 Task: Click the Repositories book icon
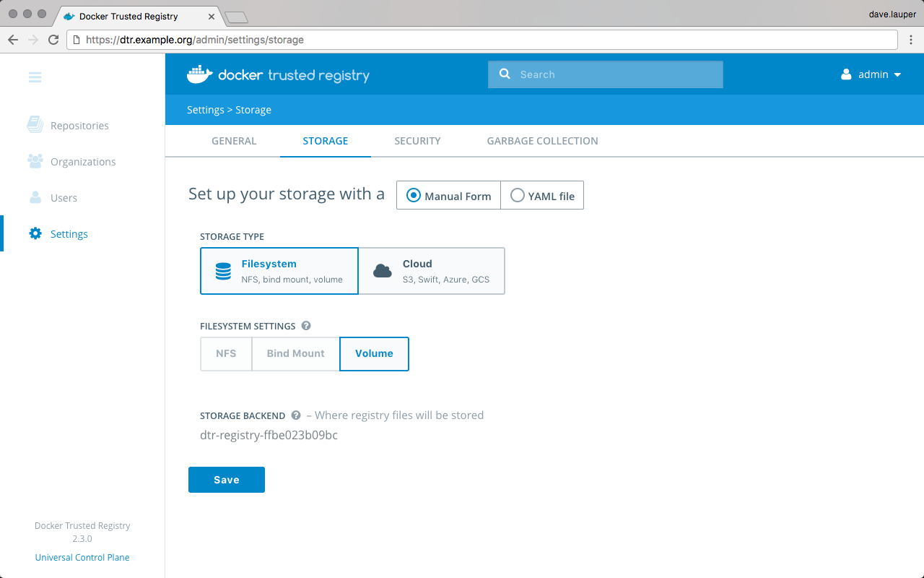(x=35, y=125)
